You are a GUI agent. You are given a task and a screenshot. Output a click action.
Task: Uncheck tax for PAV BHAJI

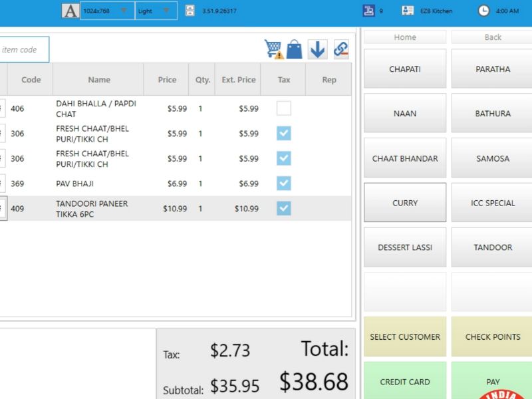pos(284,184)
